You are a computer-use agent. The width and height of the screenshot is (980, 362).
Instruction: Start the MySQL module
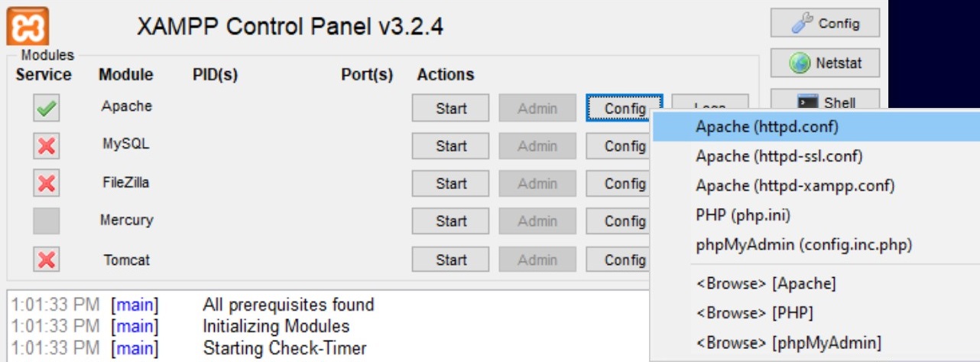[x=451, y=146]
